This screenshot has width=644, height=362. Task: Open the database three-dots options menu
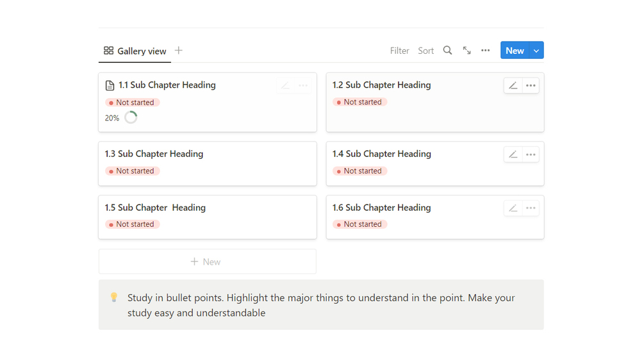486,51
